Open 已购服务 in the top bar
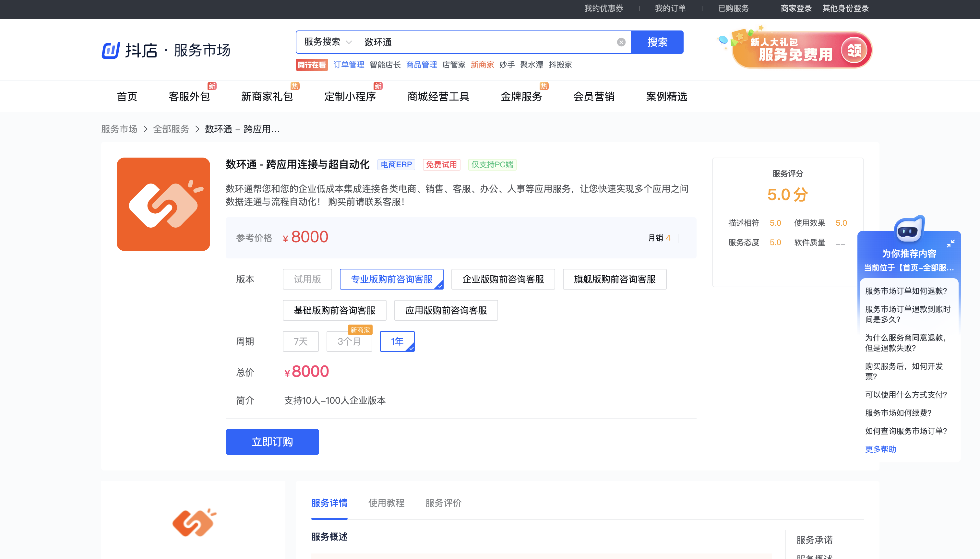This screenshot has height=559, width=980. point(733,8)
